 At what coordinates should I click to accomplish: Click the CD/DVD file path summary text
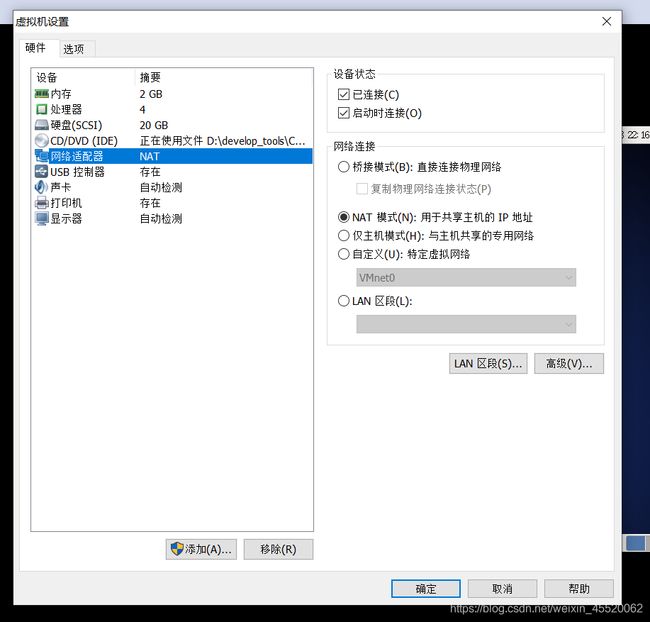pyautogui.click(x=223, y=141)
